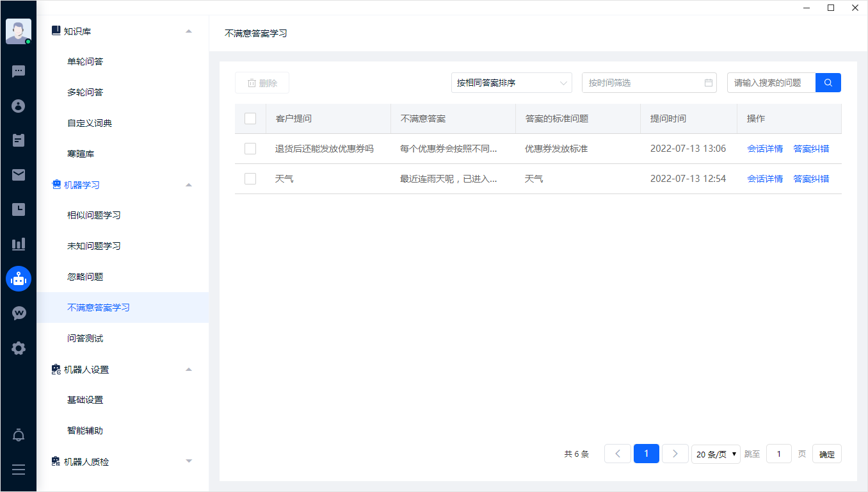Focus the 跳至 page number field

(779, 454)
